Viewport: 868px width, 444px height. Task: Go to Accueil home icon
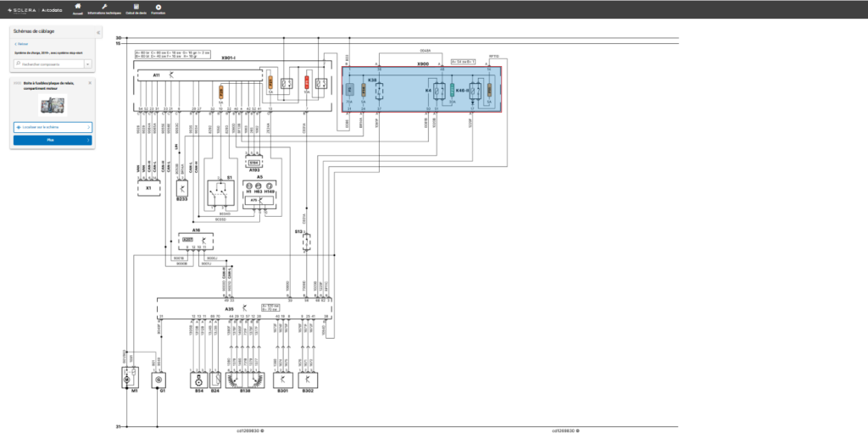pos(77,8)
